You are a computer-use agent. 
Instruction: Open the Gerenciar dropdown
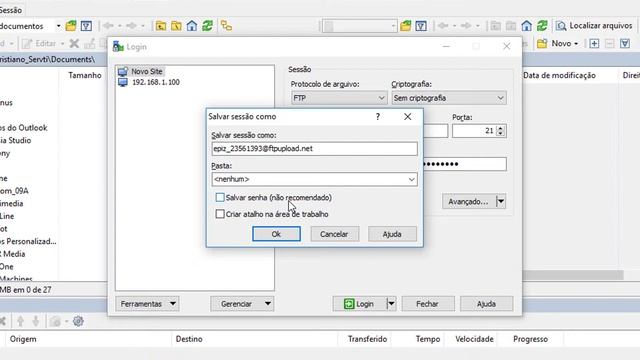[242, 304]
